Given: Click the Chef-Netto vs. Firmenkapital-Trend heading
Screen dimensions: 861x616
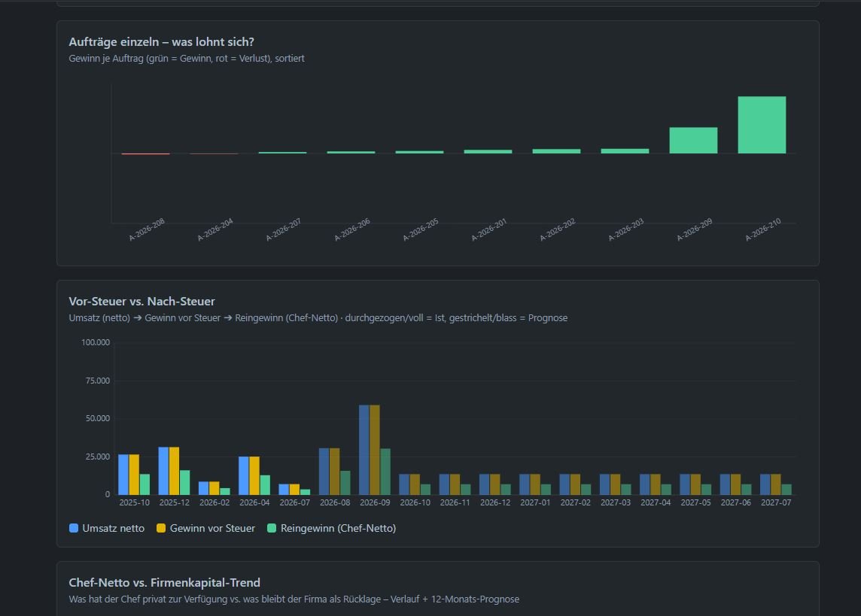Looking at the screenshot, I should pyautogui.click(x=164, y=583).
